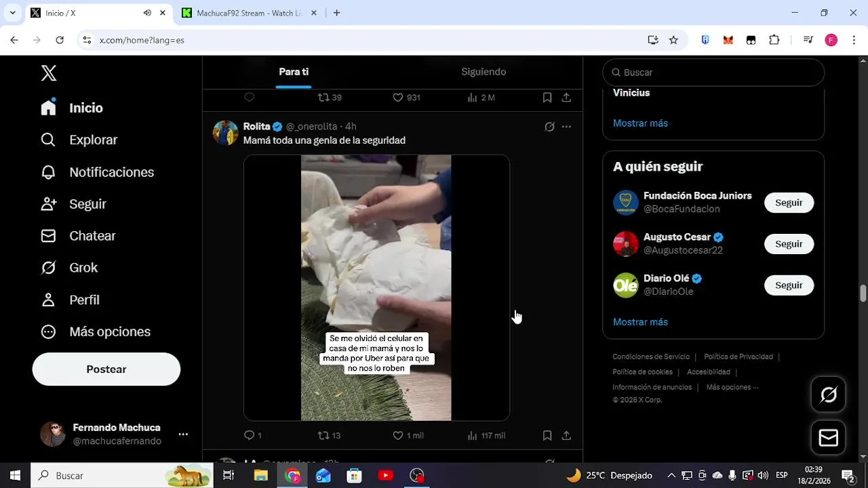The height and width of the screenshot is (488, 868).
Task: Open the Fundación Boca Juniors avatar
Action: (x=626, y=203)
